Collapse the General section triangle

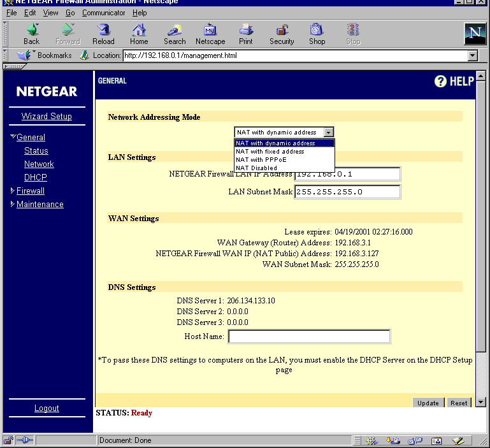click(13, 136)
